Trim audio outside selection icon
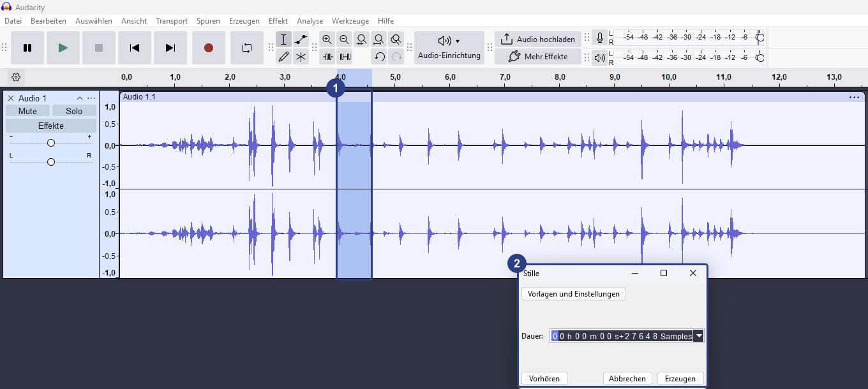The image size is (868, 389). pyautogui.click(x=327, y=57)
